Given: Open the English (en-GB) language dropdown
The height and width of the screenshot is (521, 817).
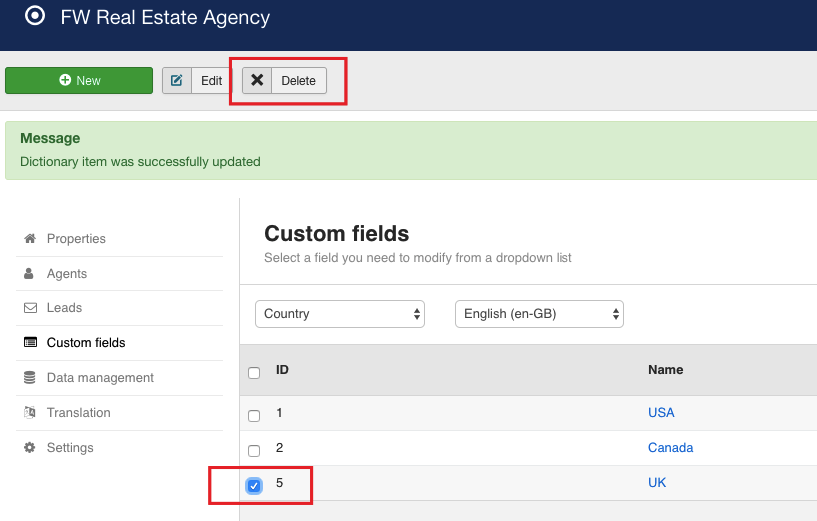Looking at the screenshot, I should pos(539,314).
